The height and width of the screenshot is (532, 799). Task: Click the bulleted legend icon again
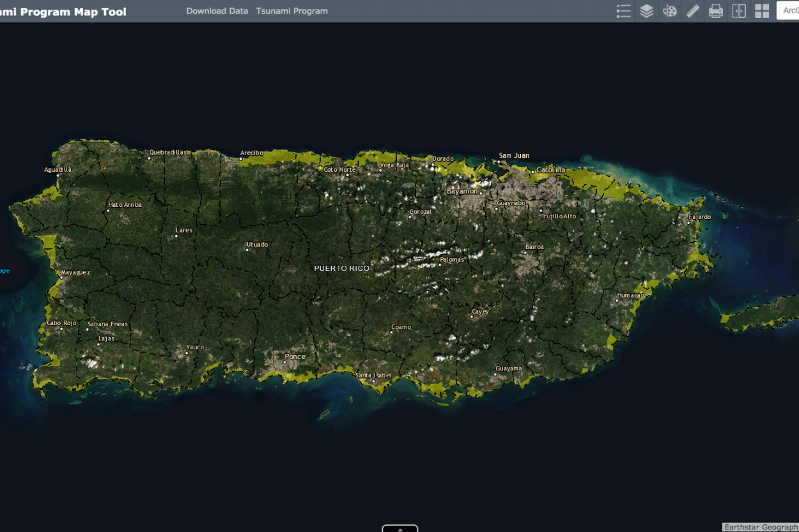623,11
